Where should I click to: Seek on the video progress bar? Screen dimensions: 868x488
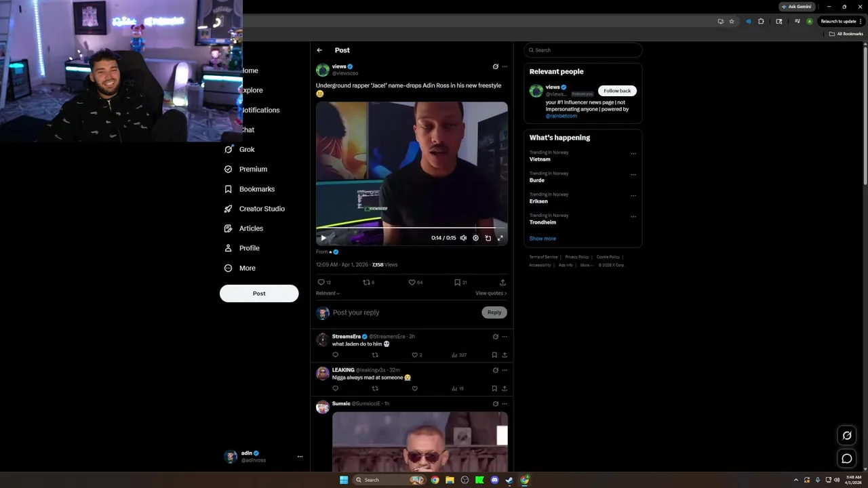point(412,228)
